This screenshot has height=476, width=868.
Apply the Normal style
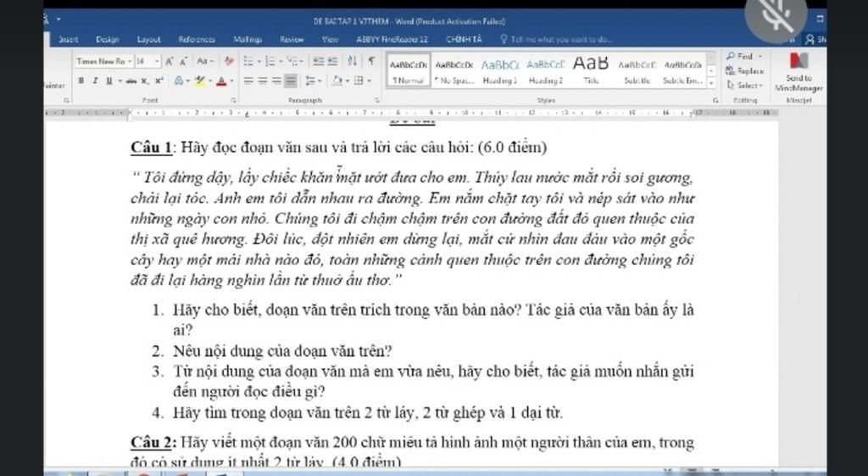point(408,71)
